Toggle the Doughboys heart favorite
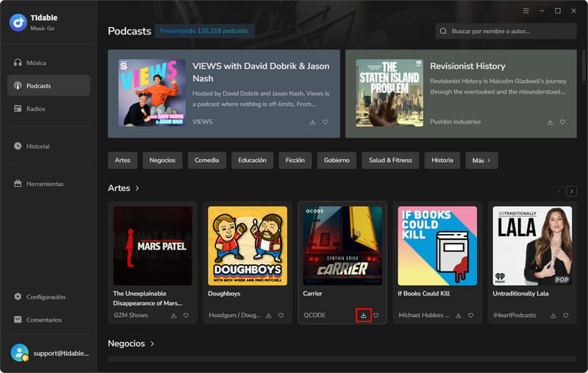Image resolution: width=588 pixels, height=373 pixels. point(281,316)
